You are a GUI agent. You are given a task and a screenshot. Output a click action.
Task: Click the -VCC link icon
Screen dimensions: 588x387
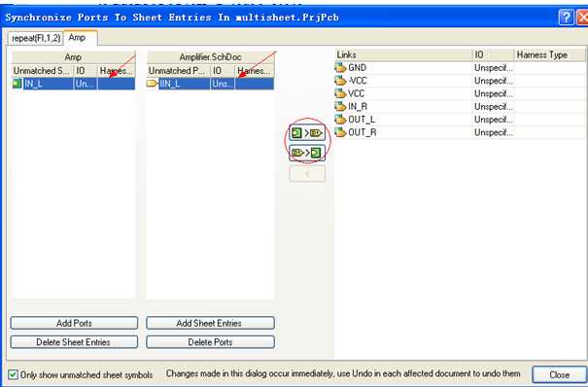[340, 81]
